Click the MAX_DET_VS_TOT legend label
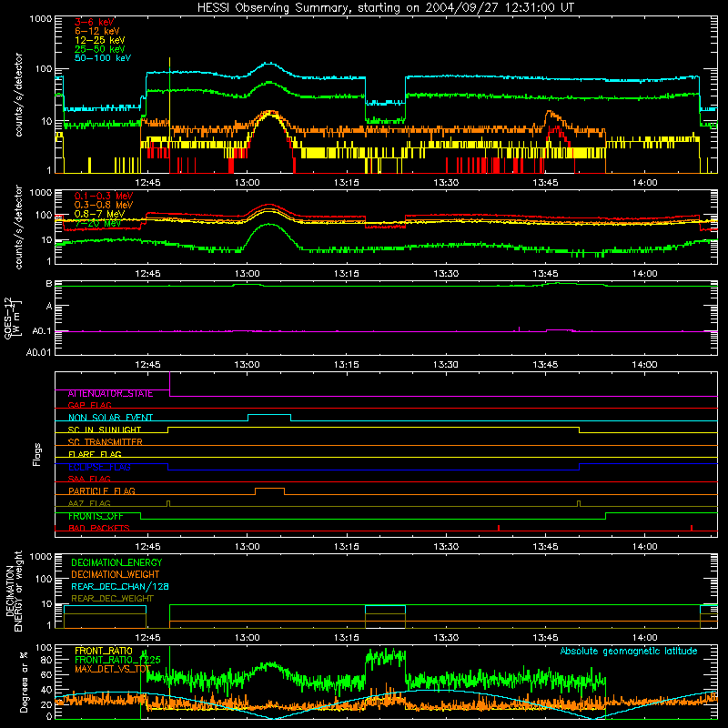 113,669
